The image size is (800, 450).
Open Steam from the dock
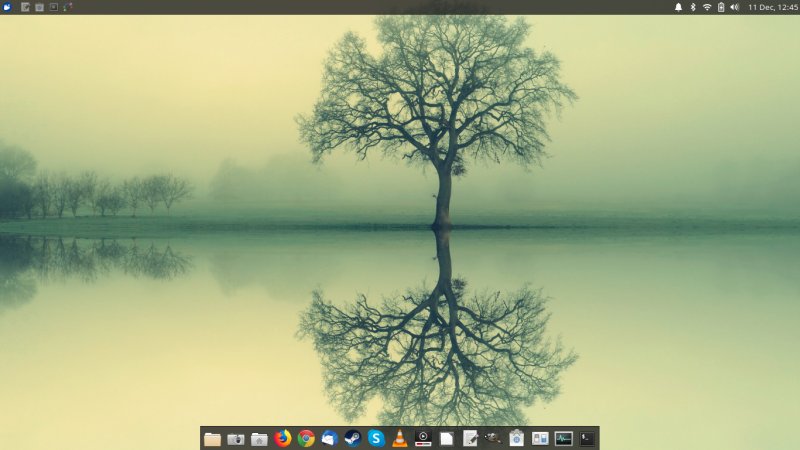coord(352,438)
